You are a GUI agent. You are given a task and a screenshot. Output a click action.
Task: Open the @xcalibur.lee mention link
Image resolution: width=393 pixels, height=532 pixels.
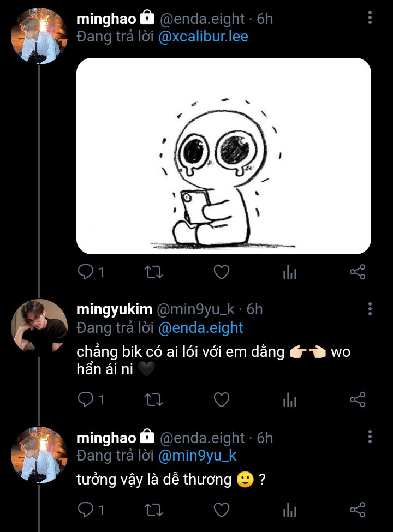203,37
